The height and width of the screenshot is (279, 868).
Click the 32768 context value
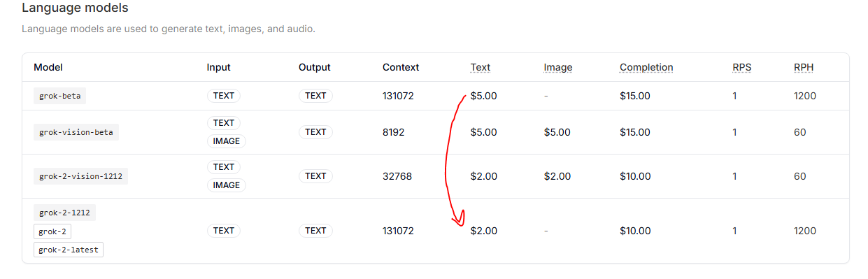point(397,176)
